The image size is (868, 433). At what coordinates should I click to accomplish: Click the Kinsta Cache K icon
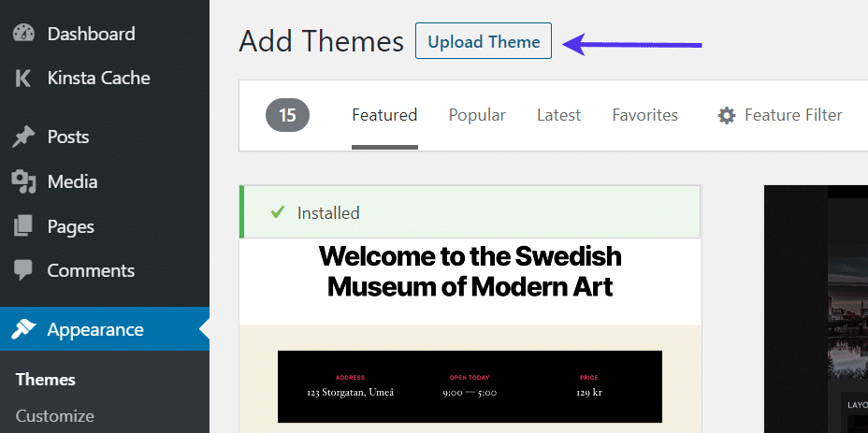click(23, 79)
